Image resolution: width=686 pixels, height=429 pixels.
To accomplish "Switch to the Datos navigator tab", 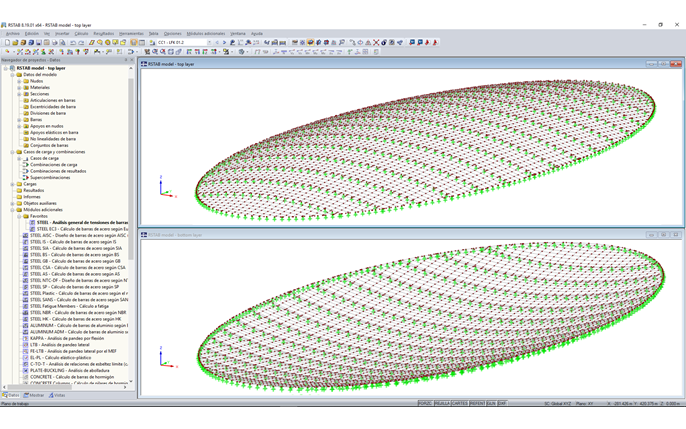I will (x=11, y=395).
